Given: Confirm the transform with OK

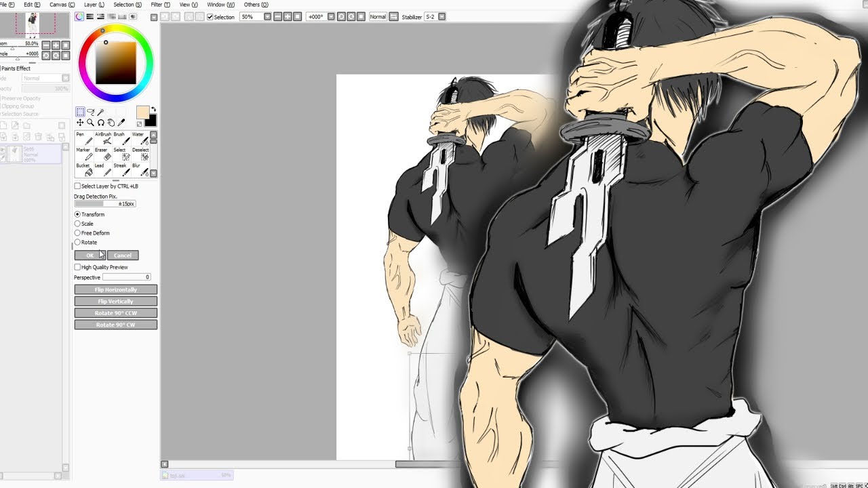Looking at the screenshot, I should click(x=90, y=256).
